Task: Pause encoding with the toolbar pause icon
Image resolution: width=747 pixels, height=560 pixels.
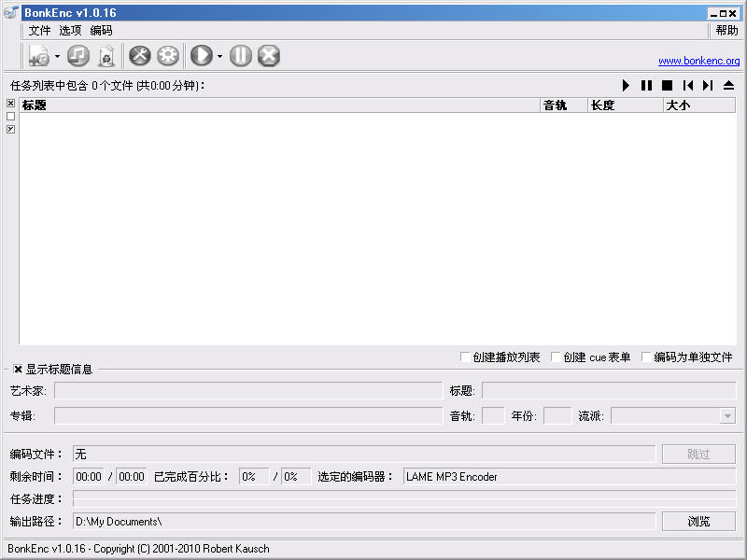Action: click(x=241, y=56)
